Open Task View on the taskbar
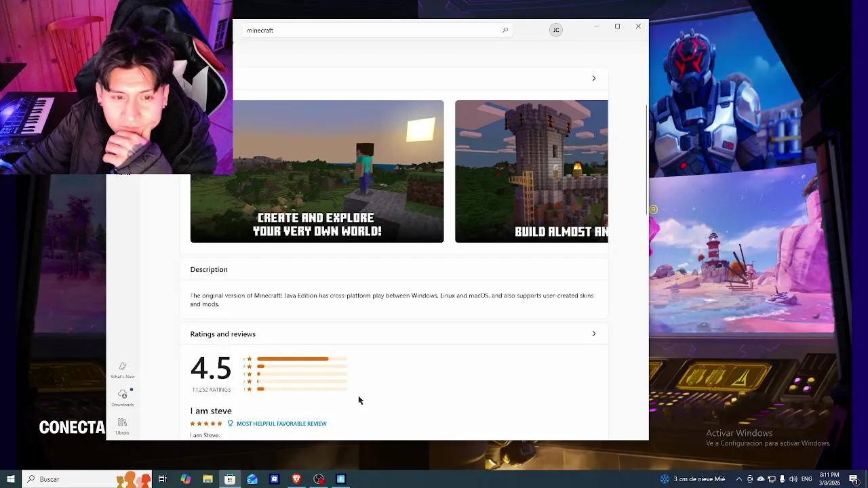 163,479
